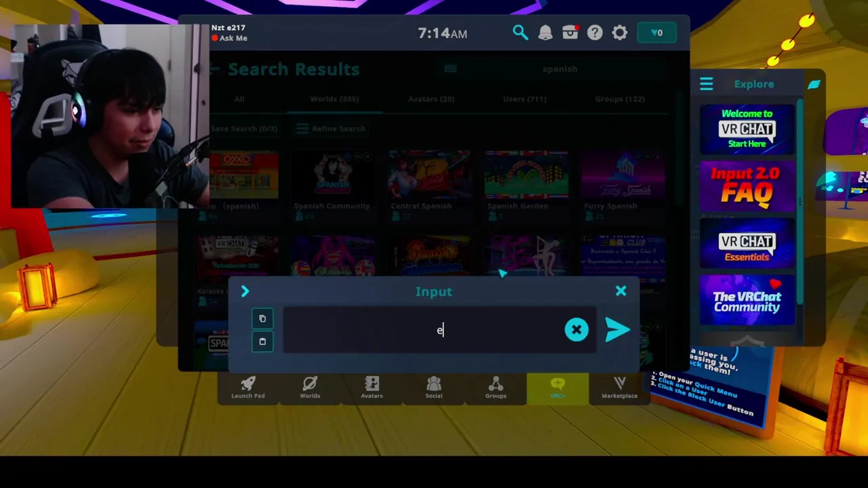Open help question mark icon

point(595,33)
